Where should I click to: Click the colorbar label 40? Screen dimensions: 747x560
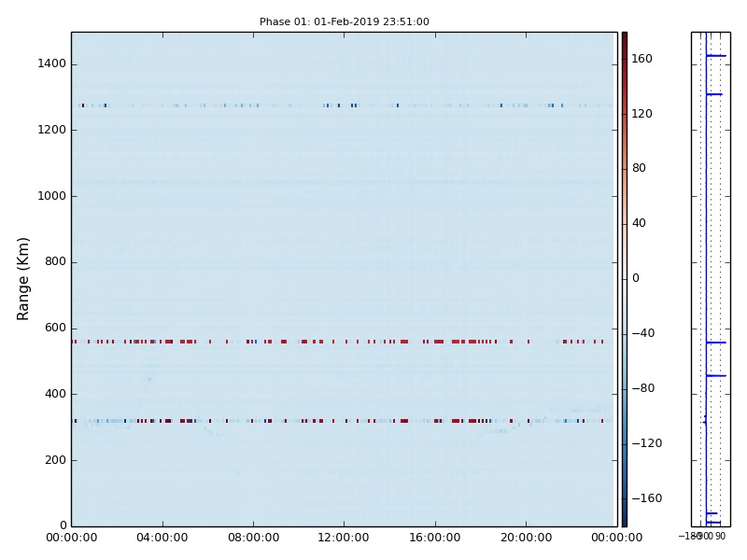tap(639, 223)
